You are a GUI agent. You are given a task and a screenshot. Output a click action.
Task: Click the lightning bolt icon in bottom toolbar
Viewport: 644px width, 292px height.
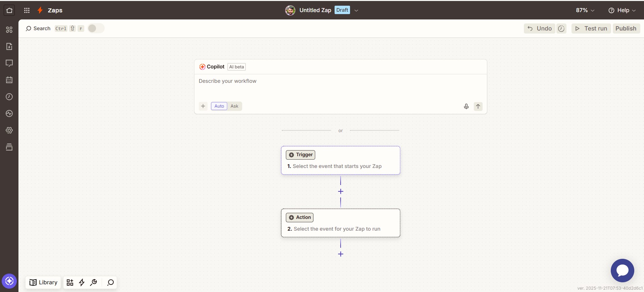pos(82,283)
